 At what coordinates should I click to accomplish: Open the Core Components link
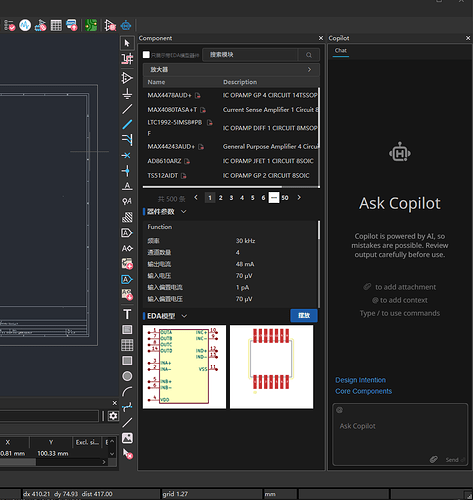(363, 391)
